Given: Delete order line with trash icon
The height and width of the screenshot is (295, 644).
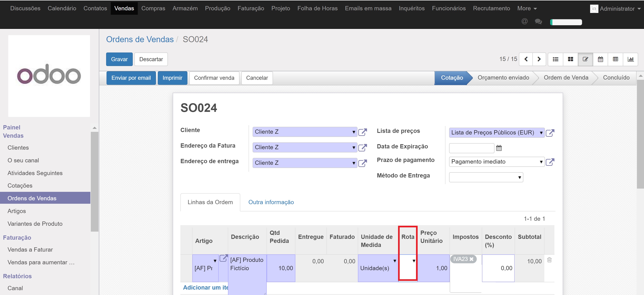Looking at the screenshot, I should click(x=549, y=260).
